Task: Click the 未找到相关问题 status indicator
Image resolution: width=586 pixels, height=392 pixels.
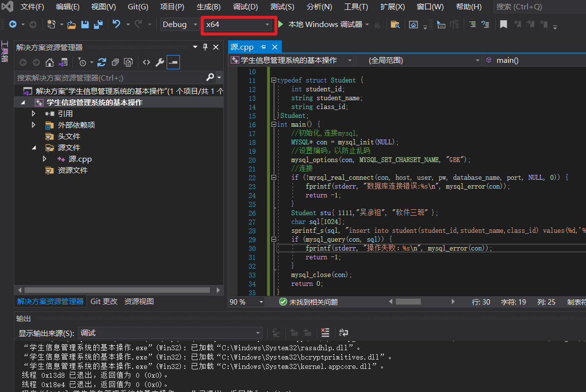Action: point(309,302)
